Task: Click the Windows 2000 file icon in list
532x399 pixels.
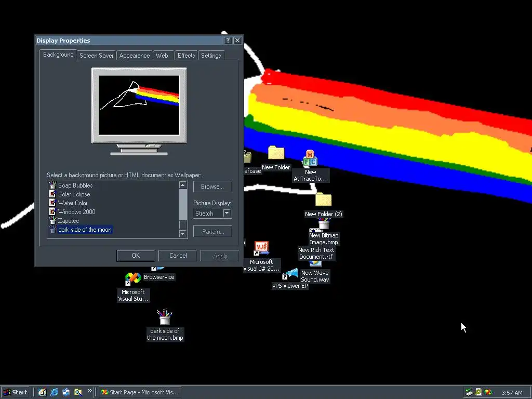Action: [x=52, y=212]
